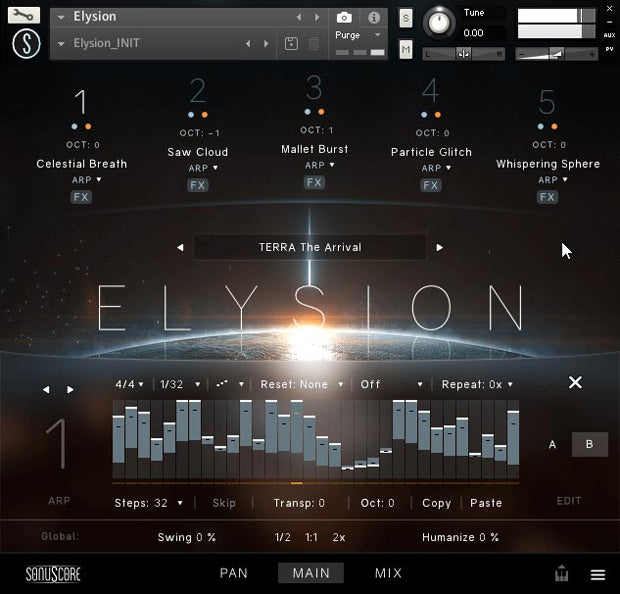Click the Tune knob
Viewport: 620px width, 594px height.
tap(438, 21)
